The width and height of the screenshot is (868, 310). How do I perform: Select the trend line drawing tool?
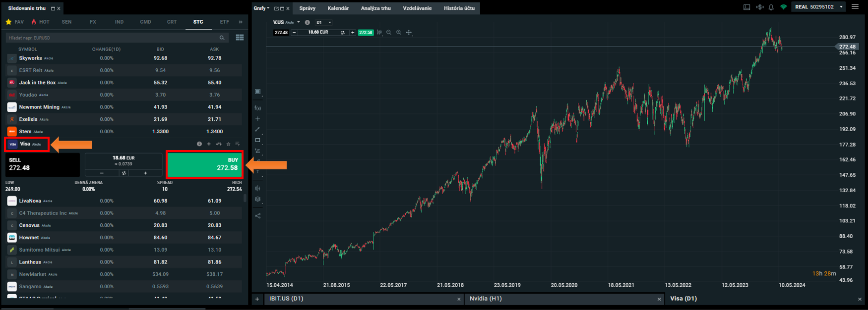tap(257, 129)
